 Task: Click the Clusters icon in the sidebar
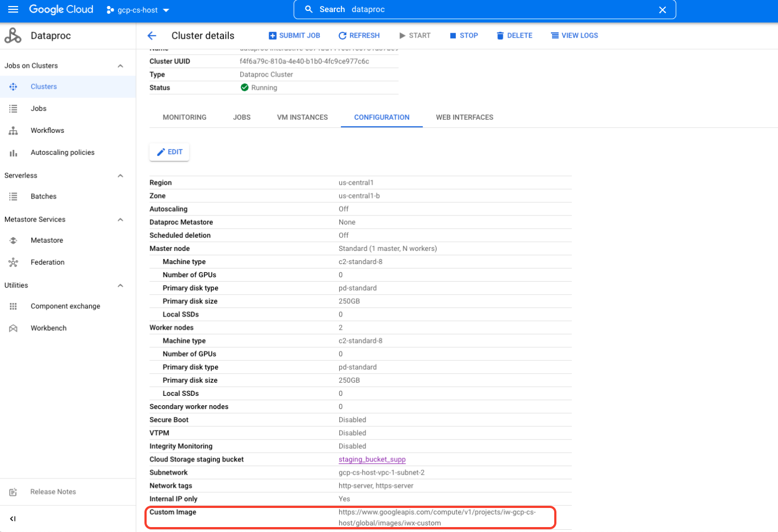pyautogui.click(x=13, y=87)
